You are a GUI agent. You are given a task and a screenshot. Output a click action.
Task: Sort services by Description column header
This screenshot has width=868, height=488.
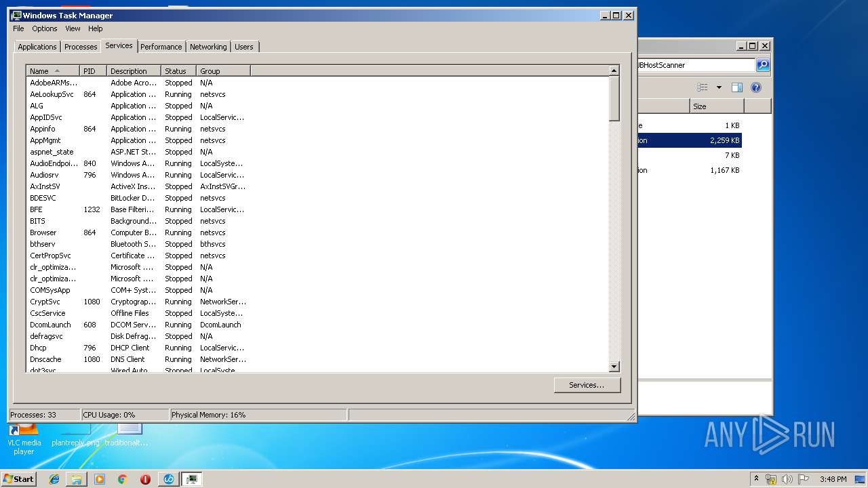tap(134, 71)
